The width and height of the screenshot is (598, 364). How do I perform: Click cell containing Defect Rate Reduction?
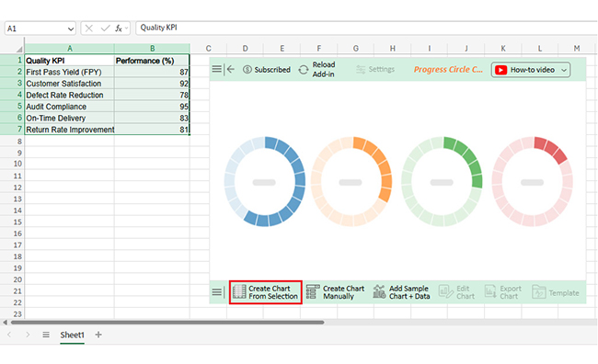[x=69, y=95]
